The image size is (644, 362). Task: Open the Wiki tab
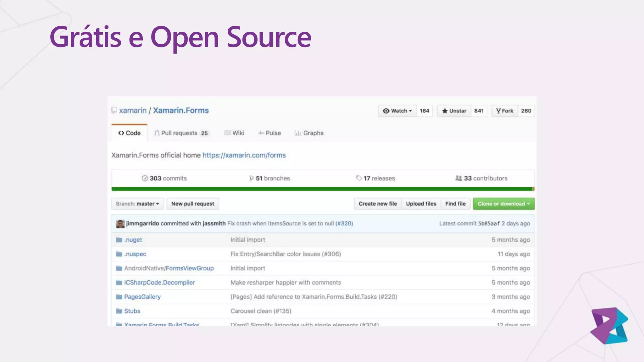pyautogui.click(x=234, y=133)
